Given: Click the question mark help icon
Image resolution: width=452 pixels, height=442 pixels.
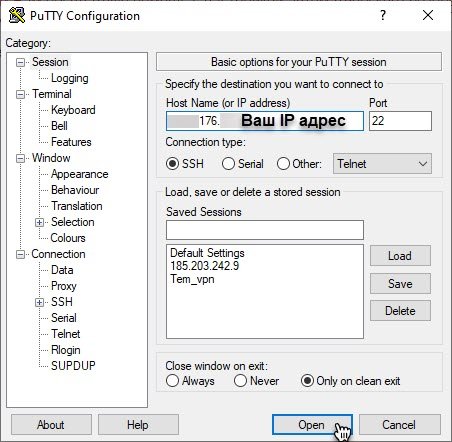Looking at the screenshot, I should [x=383, y=15].
